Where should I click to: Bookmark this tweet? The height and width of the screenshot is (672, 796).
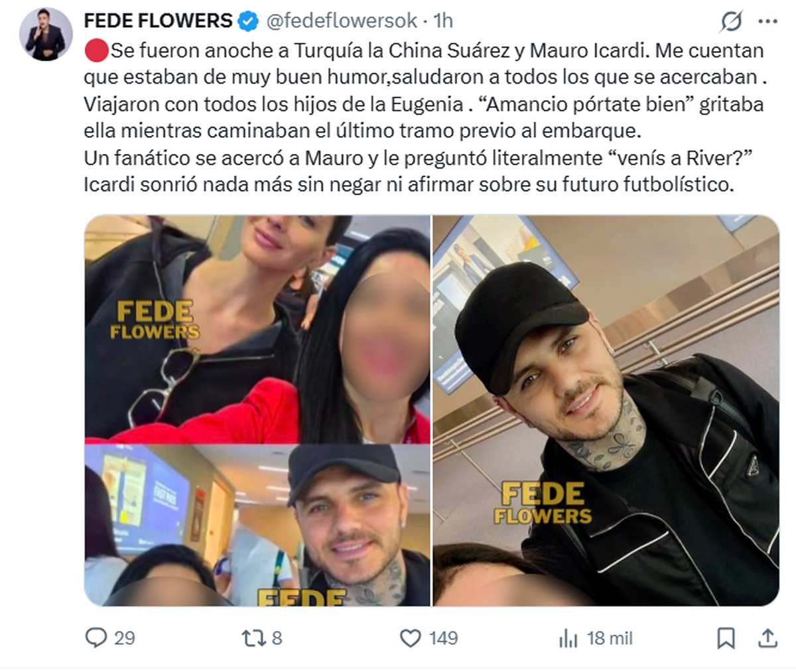coord(726,638)
